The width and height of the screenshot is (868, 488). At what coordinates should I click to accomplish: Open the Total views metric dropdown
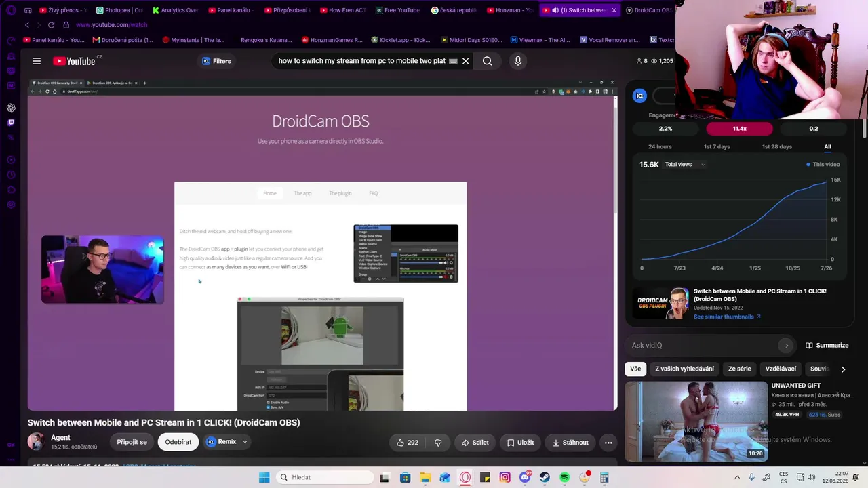(x=685, y=165)
